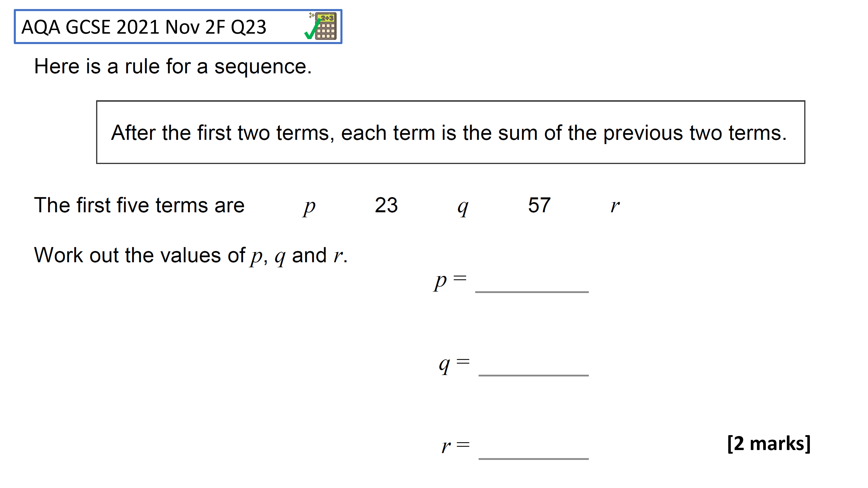Viewport: 868px width, 488px height.
Task: Click the number 57 in the sequence
Action: [x=539, y=205]
